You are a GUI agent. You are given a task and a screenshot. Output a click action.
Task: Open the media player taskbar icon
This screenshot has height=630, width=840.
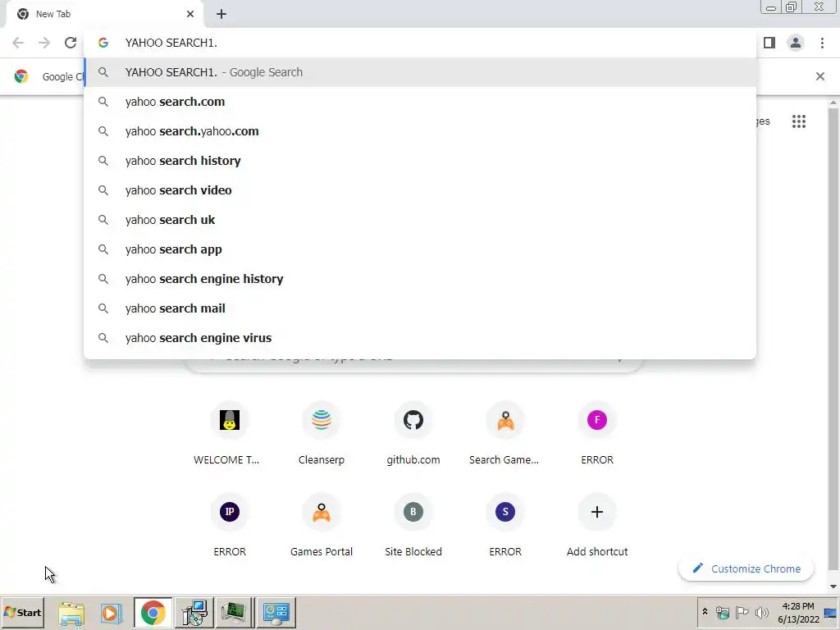pyautogui.click(x=112, y=613)
